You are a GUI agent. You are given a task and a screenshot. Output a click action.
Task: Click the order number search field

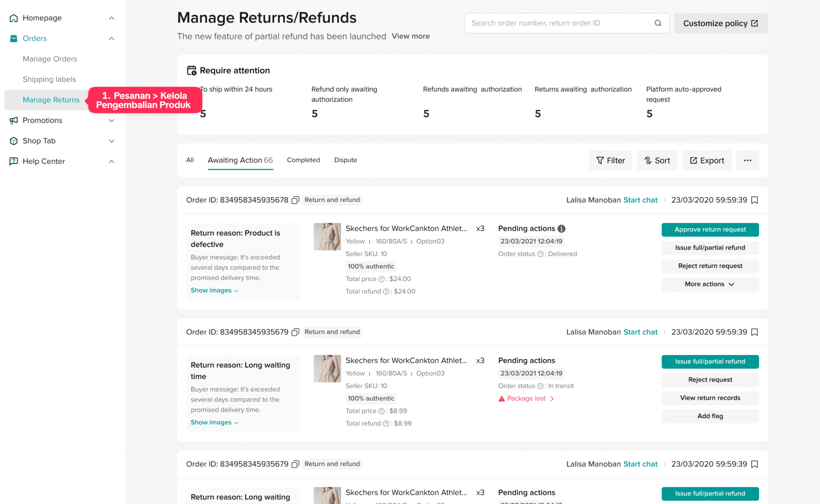555,23
